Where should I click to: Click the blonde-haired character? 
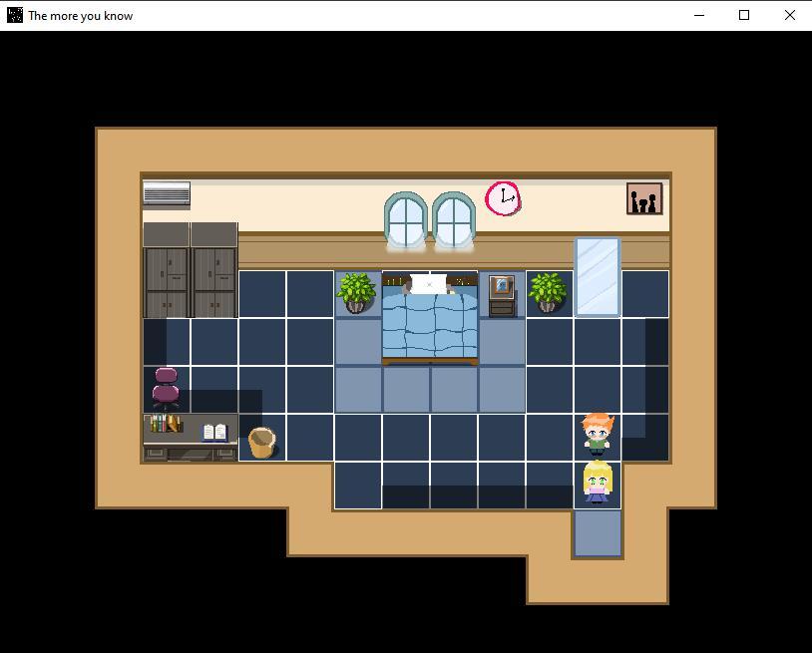(597, 483)
